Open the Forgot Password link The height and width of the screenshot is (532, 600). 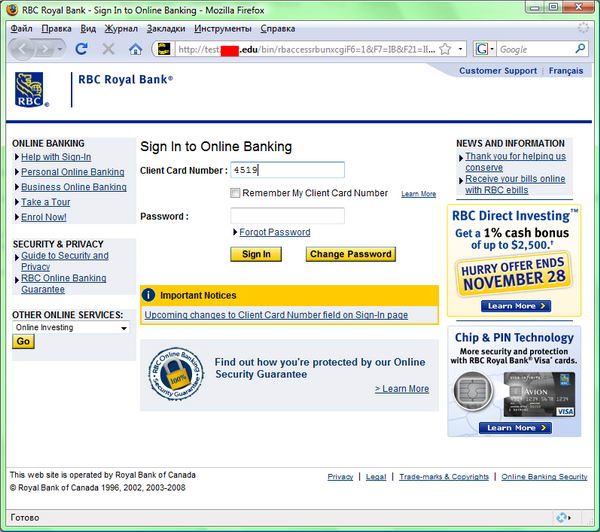tap(275, 232)
